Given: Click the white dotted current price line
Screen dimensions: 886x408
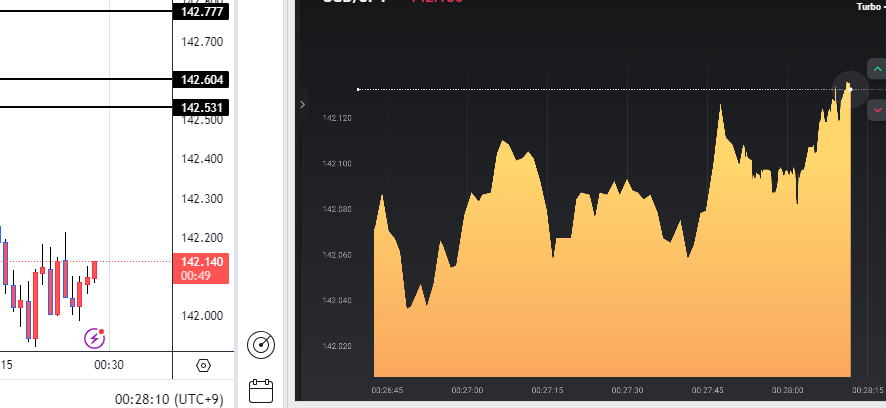Looking at the screenshot, I should pos(600,90).
